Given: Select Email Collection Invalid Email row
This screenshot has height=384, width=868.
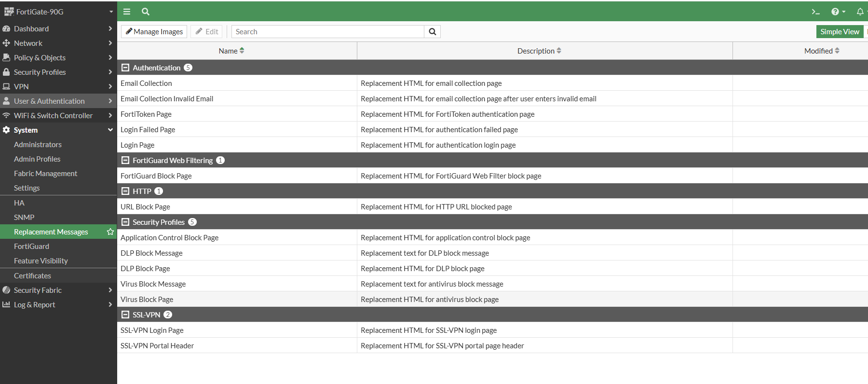Looking at the screenshot, I should pos(492,98).
